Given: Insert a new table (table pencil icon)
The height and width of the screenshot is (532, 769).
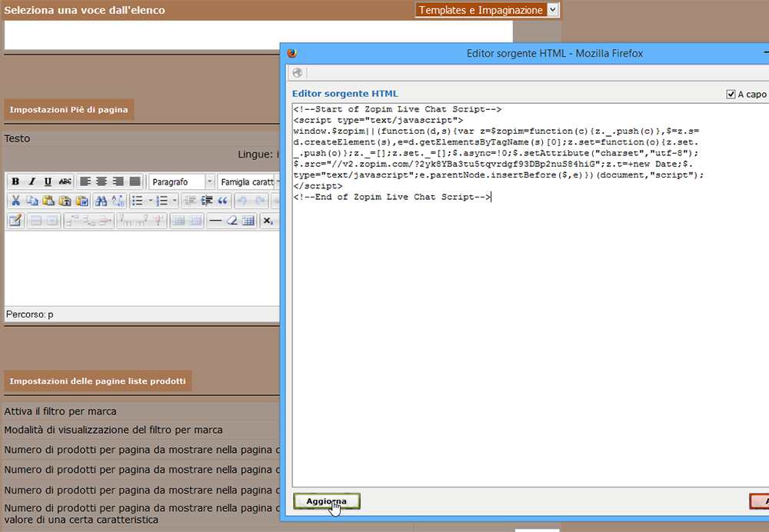Looking at the screenshot, I should [15, 221].
